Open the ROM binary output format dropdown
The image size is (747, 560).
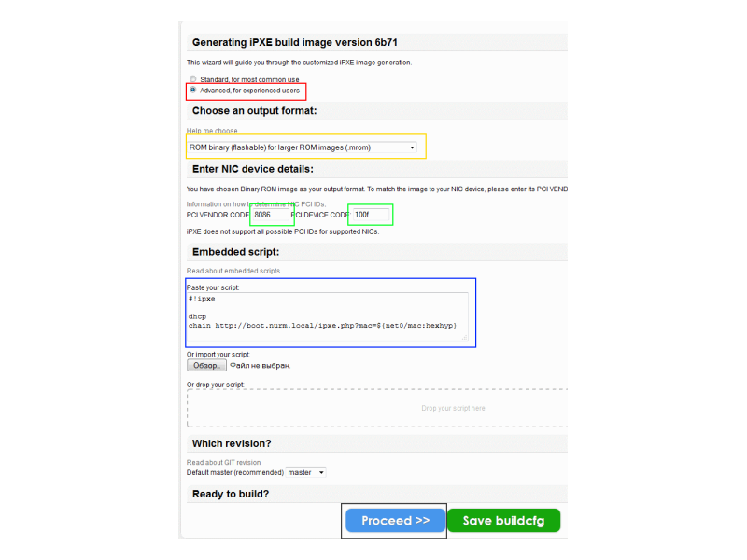[302, 147]
